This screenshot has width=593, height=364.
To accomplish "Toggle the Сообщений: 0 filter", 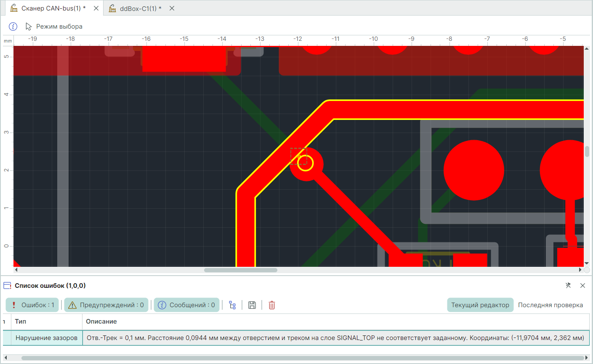I will tap(186, 305).
